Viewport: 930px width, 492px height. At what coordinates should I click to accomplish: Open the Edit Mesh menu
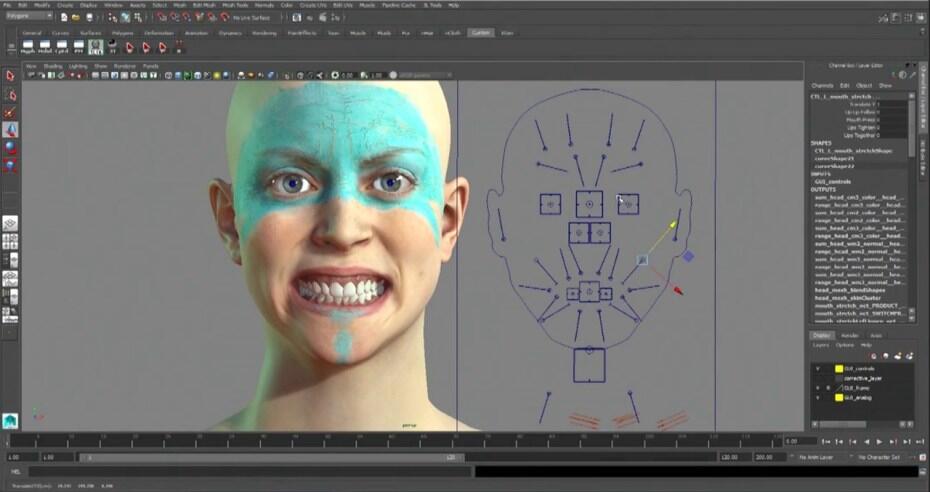[x=203, y=5]
